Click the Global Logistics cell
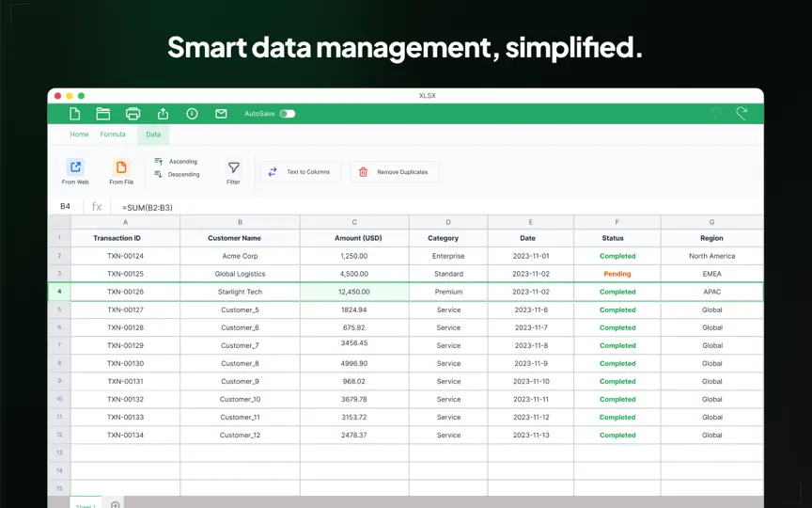Viewport: 812px width, 508px height. [x=240, y=274]
